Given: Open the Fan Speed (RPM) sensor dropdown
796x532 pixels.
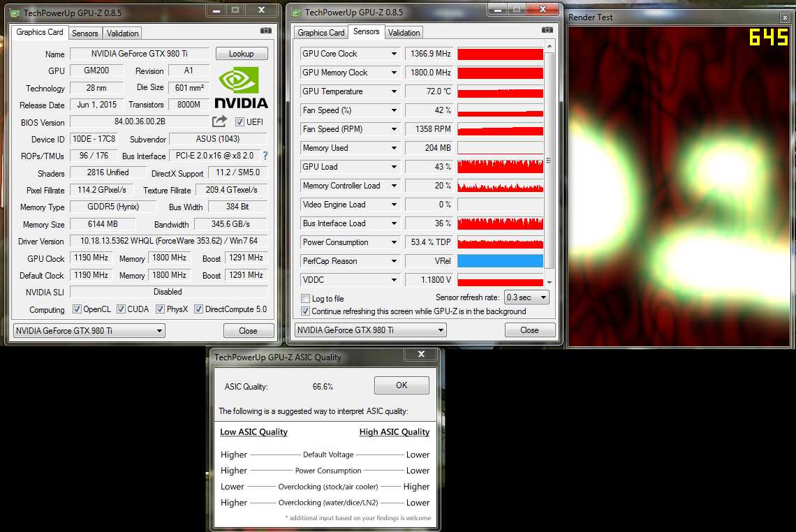Looking at the screenshot, I should [394, 129].
